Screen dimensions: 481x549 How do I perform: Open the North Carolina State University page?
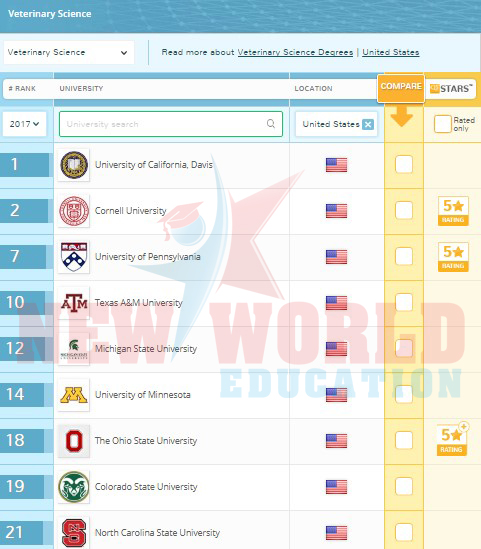(x=158, y=533)
